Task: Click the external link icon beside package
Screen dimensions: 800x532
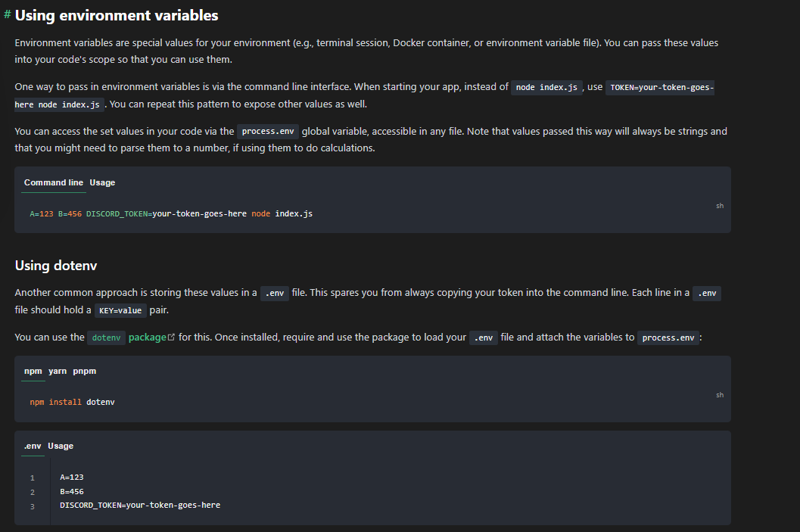Action: point(171,336)
